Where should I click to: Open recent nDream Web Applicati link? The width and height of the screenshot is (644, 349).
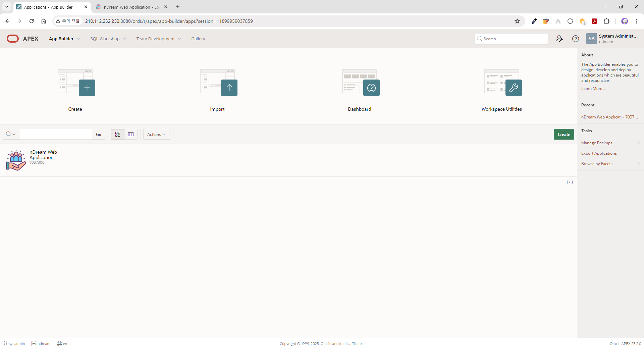pos(609,117)
